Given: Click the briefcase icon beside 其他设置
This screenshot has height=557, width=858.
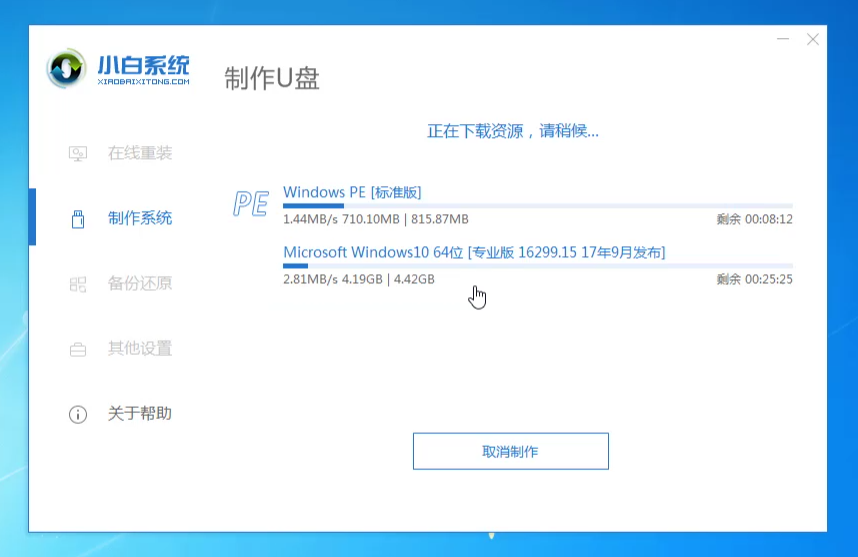Looking at the screenshot, I should click(x=78, y=349).
